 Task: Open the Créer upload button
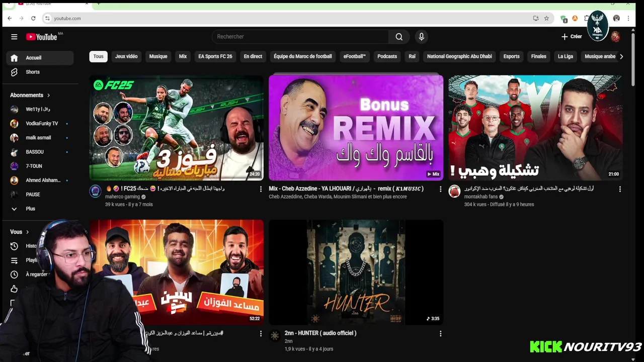coord(572,37)
